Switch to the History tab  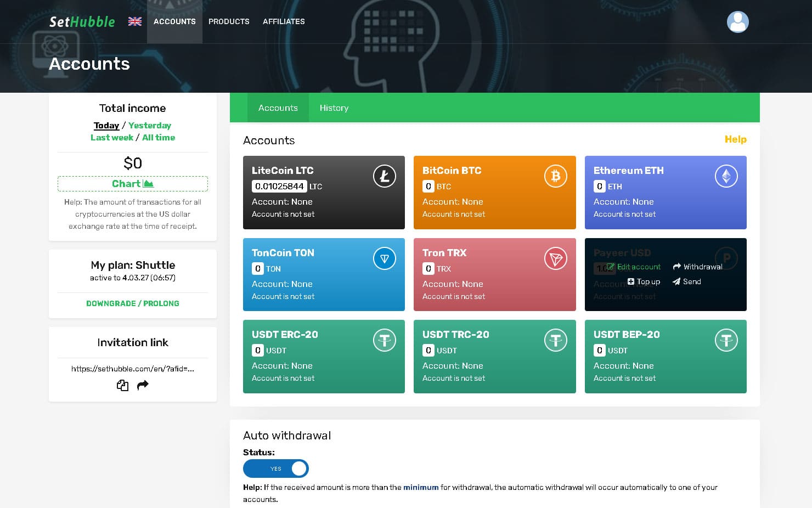click(x=334, y=108)
